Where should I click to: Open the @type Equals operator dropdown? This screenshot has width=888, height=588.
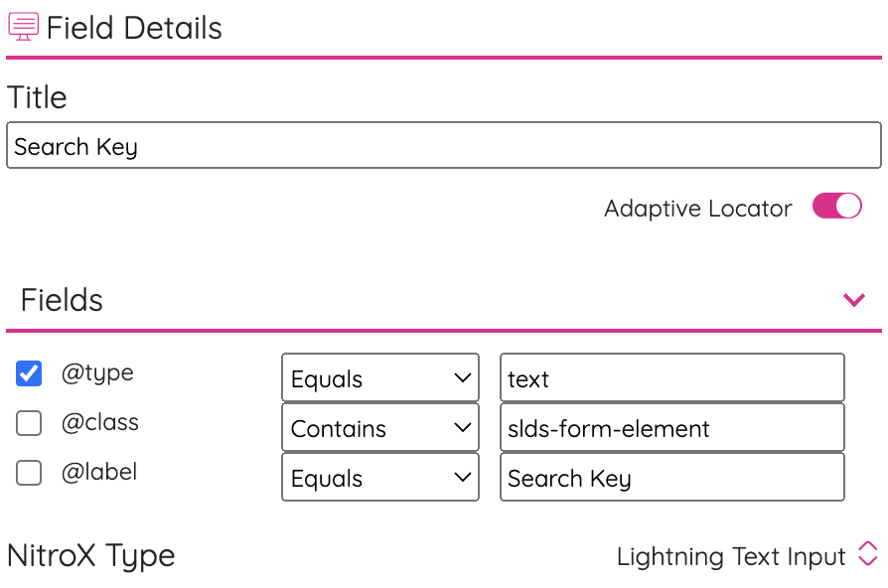(380, 377)
